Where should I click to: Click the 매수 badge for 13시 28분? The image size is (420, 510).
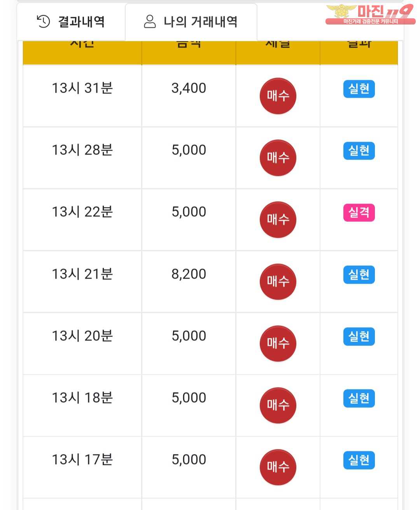pos(278,158)
